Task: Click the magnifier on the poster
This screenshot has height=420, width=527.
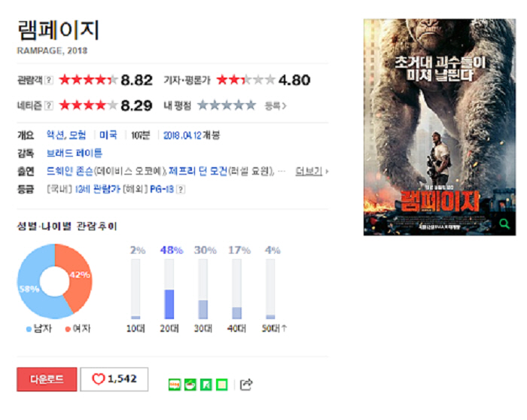Action: tap(504, 224)
